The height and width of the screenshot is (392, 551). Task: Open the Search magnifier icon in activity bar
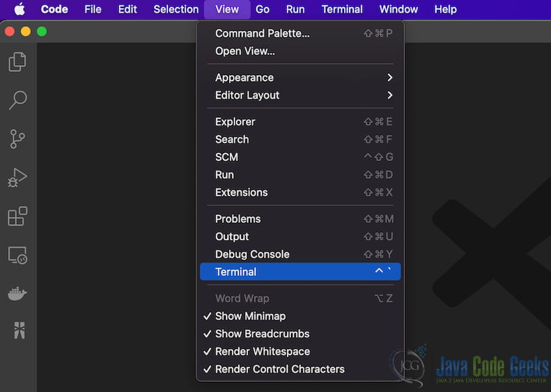17,101
